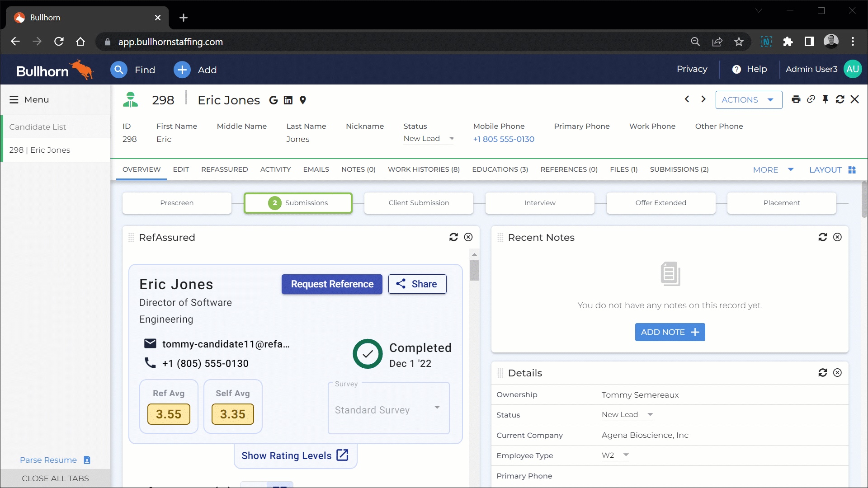
Task: Click the candidate person icon
Action: [x=130, y=99]
